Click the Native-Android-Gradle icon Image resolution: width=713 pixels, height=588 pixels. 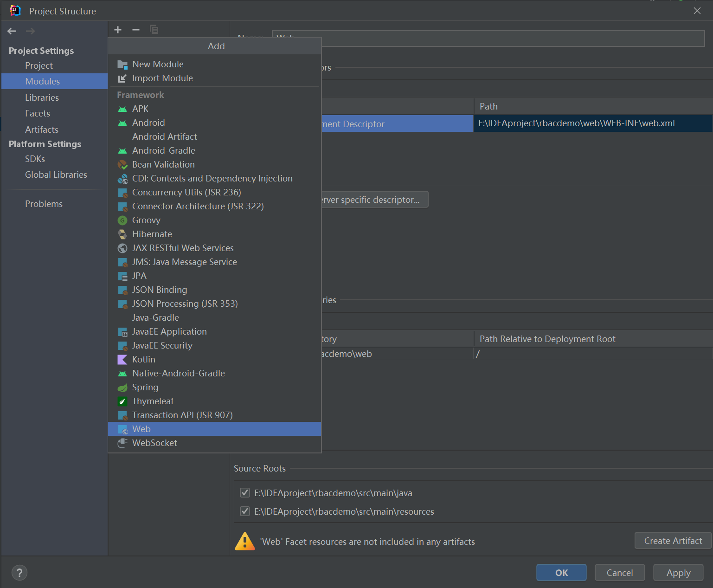122,374
